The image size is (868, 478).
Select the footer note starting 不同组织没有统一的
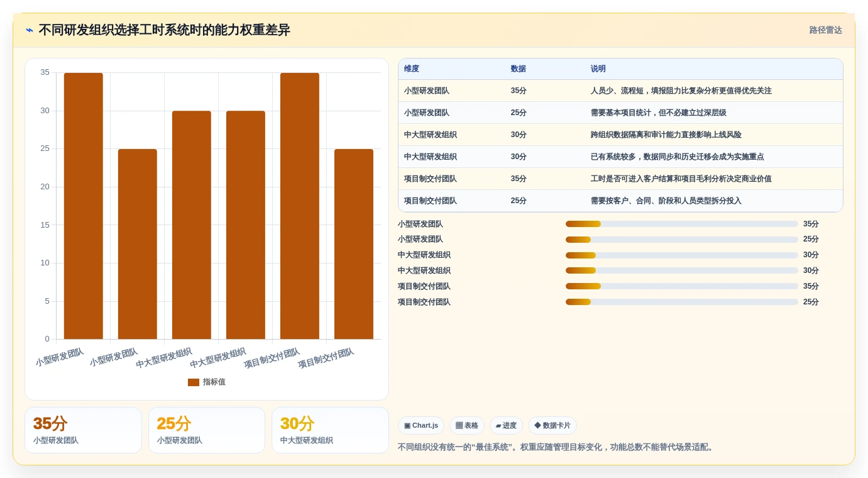point(557,447)
